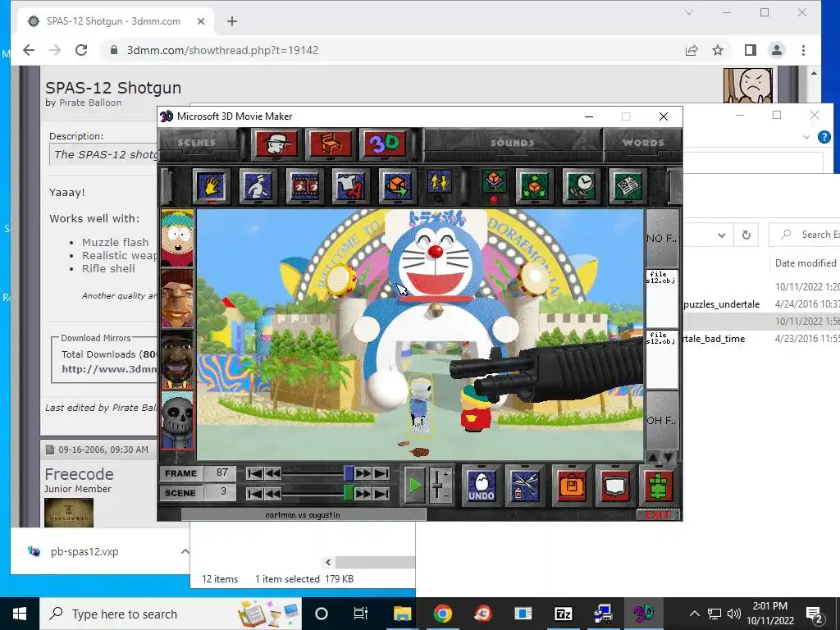The height and width of the screenshot is (630, 840).
Task: Open the Actors tool with hat man icon
Action: [276, 144]
